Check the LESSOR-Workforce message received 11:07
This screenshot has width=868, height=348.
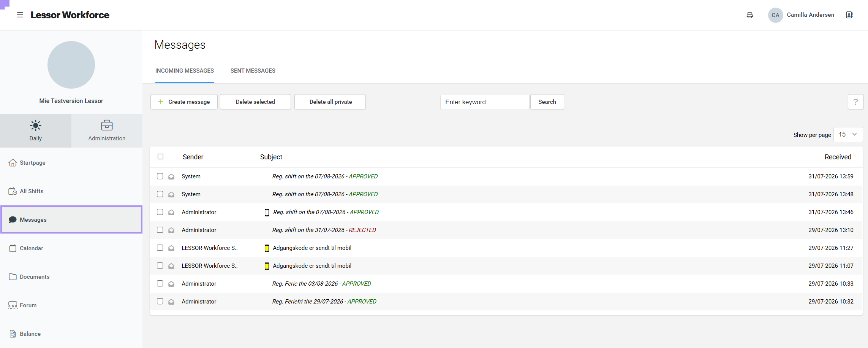click(160, 266)
